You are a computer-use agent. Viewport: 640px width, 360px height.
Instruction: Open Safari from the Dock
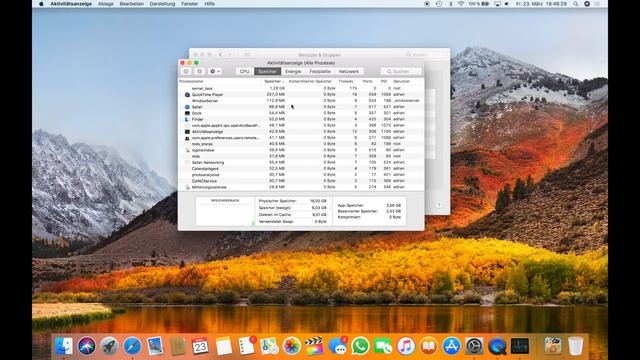133,346
